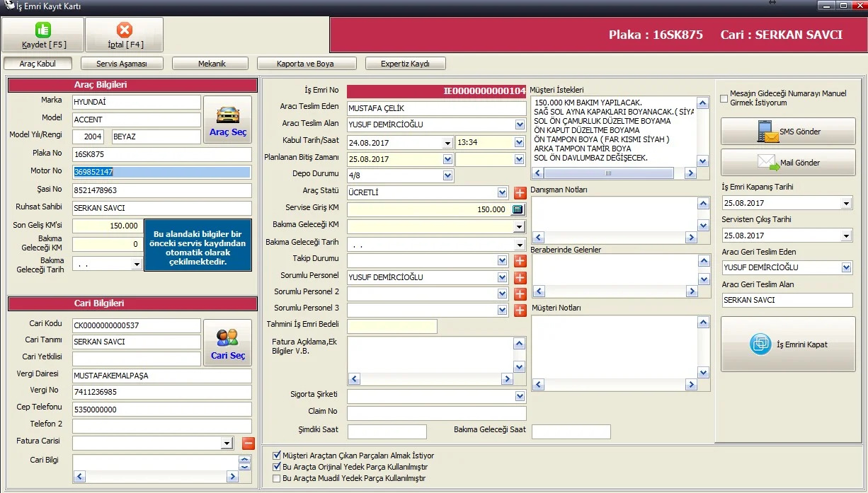Click the Kaydet [F5] save icon button
868x493 pixels.
[43, 35]
